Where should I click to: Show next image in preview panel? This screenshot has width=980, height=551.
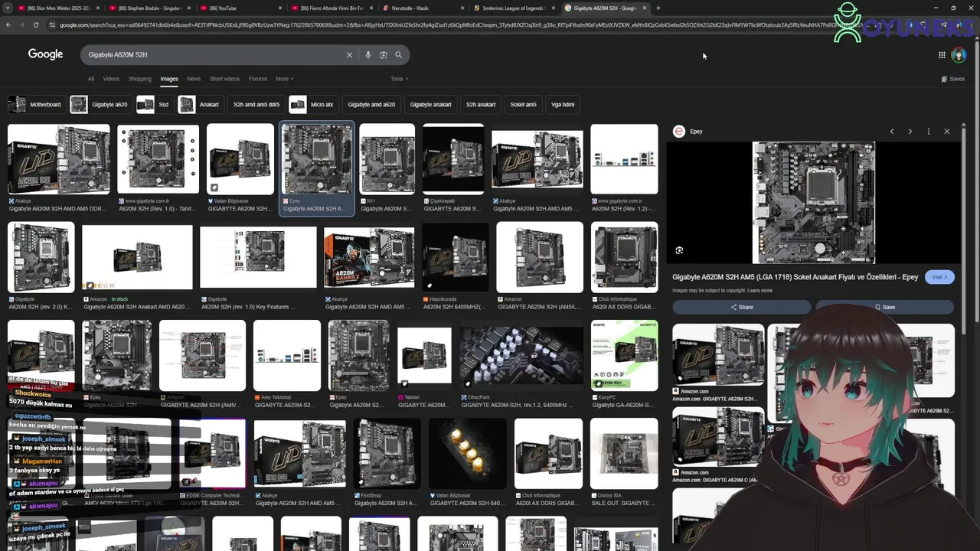910,132
